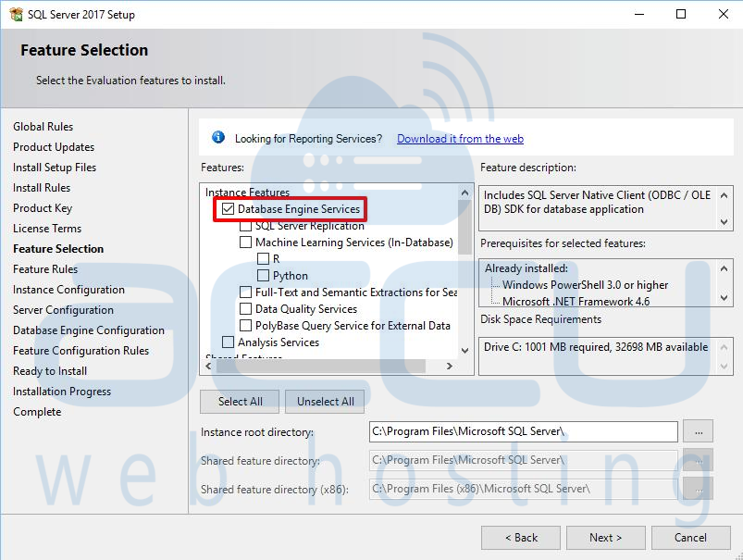This screenshot has width=743, height=560.
Task: Click the Select All button
Action: (x=239, y=401)
